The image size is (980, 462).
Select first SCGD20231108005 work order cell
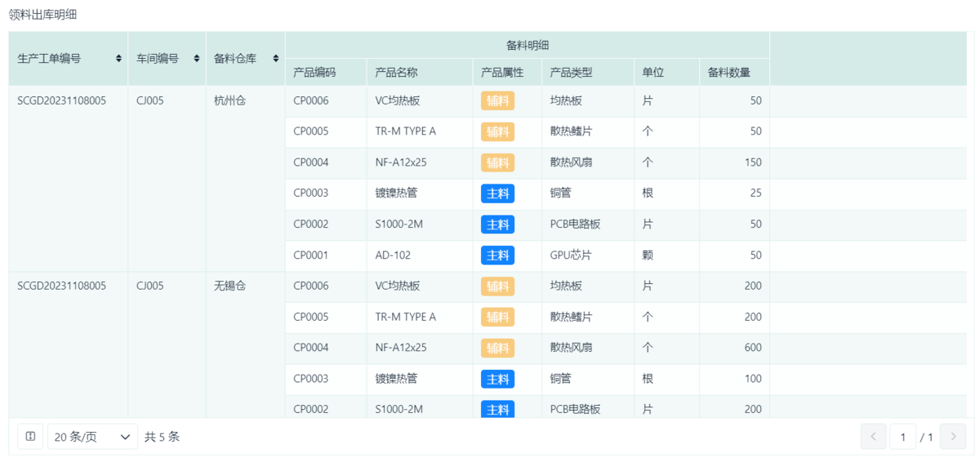point(61,101)
